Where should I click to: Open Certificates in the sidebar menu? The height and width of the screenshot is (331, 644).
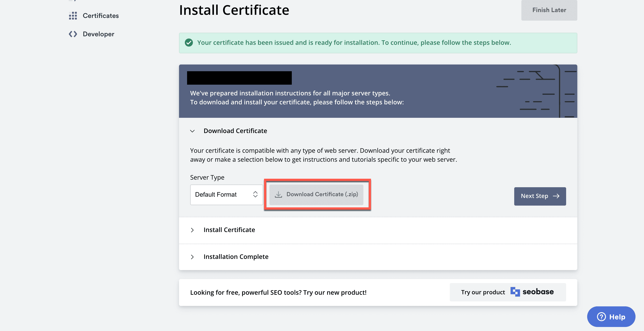coord(100,16)
